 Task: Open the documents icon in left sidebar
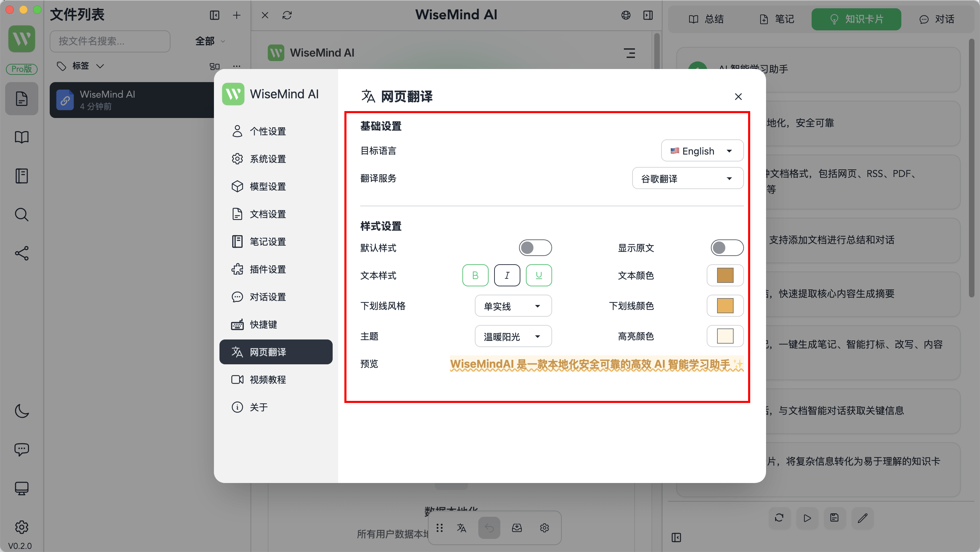(22, 99)
